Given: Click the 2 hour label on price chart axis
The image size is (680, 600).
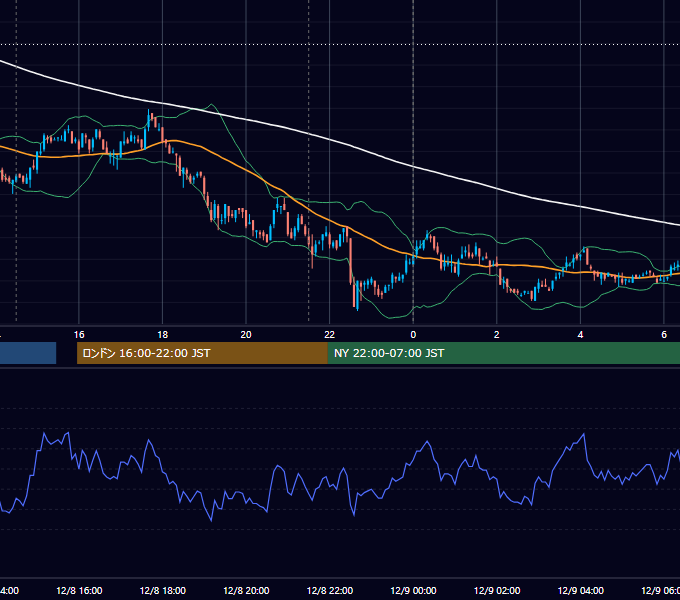Looking at the screenshot, I should tap(497, 335).
